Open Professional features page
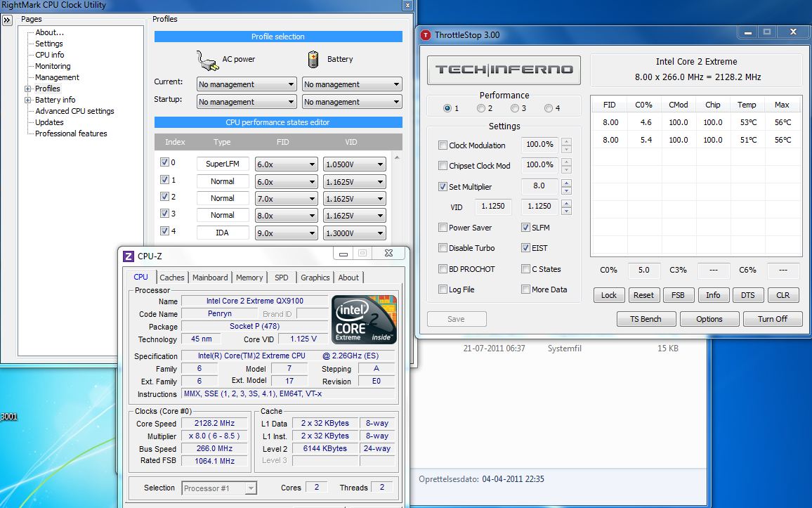The image size is (812, 508). point(71,133)
